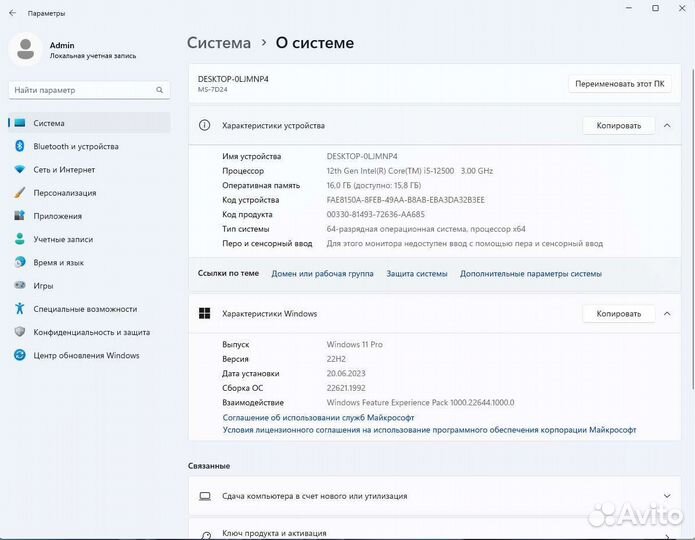Screen dimensions: 695x540
Task: Open Условия лицензионного соглашения link
Action: point(429,430)
